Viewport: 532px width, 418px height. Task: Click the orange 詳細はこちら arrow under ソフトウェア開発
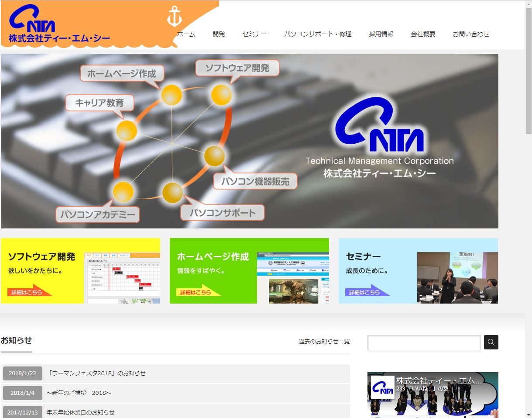(x=29, y=292)
